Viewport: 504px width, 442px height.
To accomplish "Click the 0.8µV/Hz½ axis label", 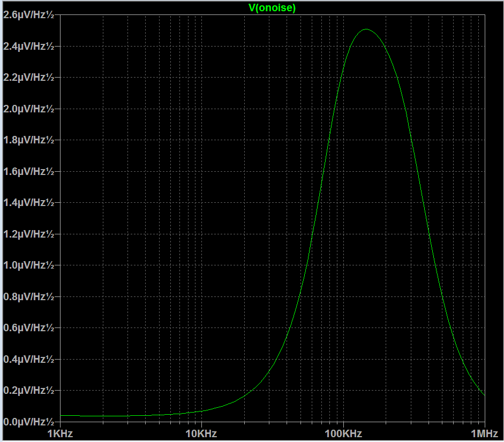I will (x=28, y=297).
